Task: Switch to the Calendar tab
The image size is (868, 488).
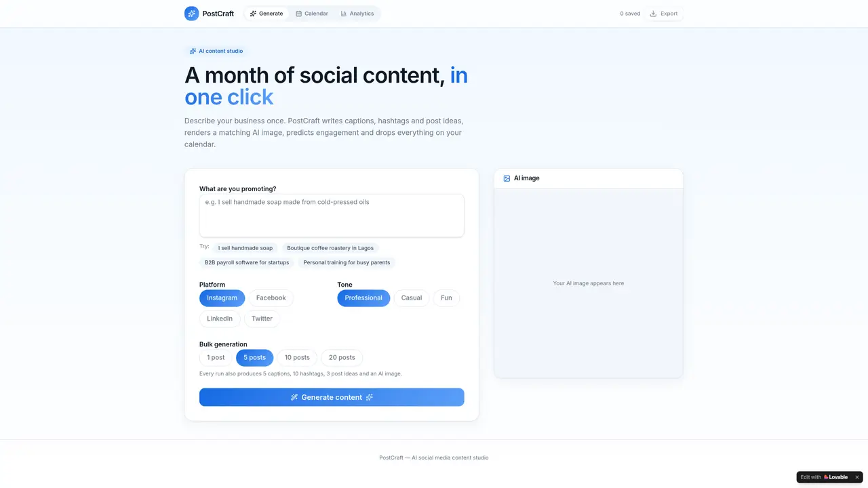Action: click(x=312, y=14)
